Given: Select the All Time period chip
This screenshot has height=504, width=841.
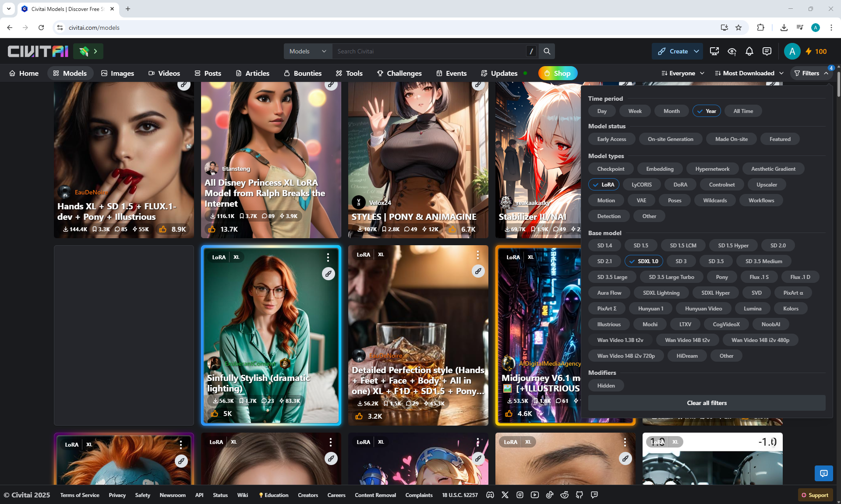Looking at the screenshot, I should pos(743,111).
